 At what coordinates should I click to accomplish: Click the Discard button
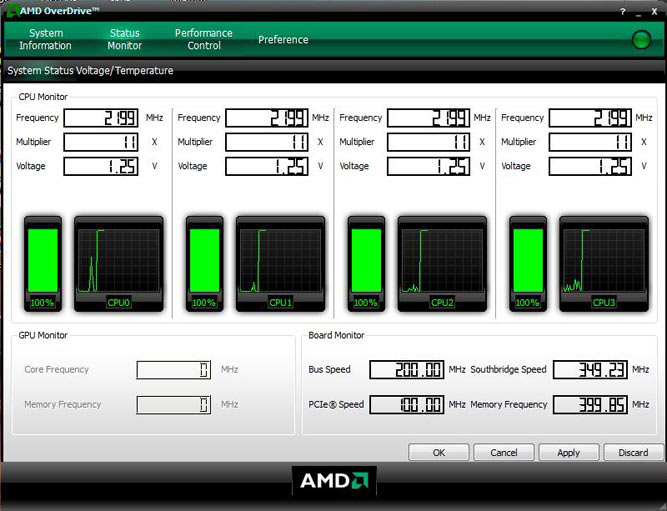tap(633, 452)
